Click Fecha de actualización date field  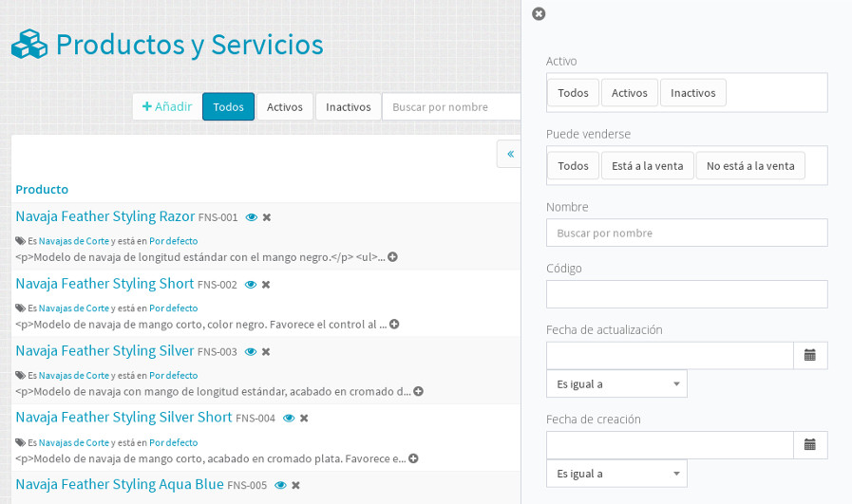point(670,355)
